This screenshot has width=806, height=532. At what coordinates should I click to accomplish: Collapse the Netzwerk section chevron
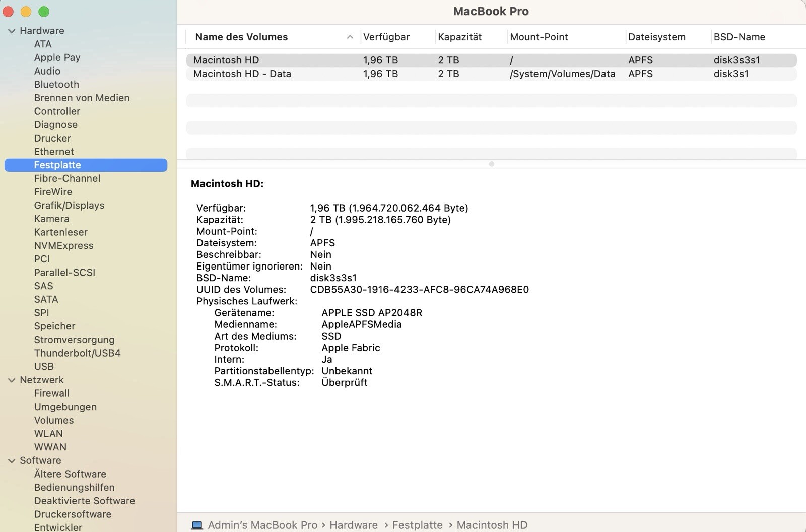coord(12,380)
